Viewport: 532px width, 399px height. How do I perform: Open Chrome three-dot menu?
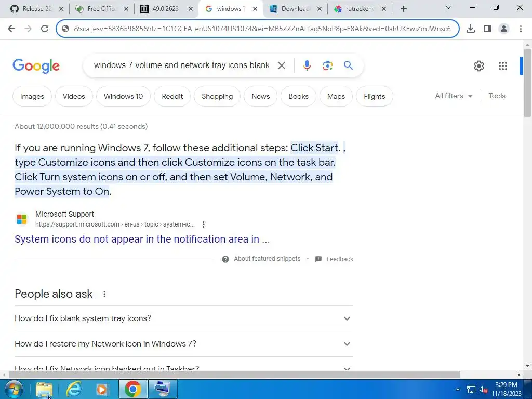(x=521, y=29)
